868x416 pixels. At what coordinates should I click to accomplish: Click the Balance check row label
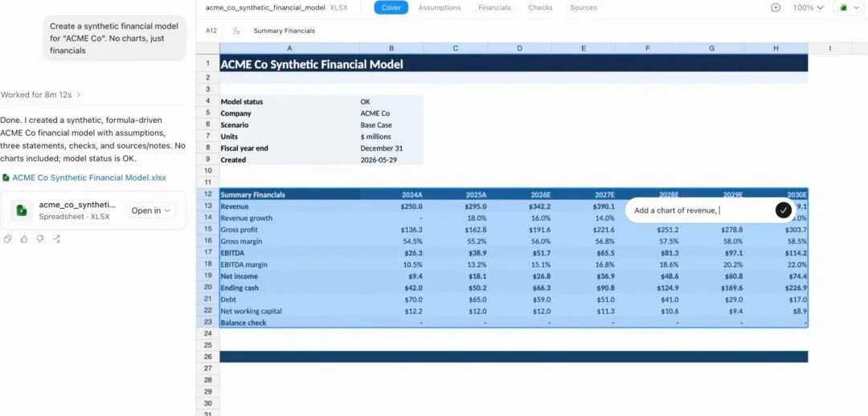(x=289, y=323)
